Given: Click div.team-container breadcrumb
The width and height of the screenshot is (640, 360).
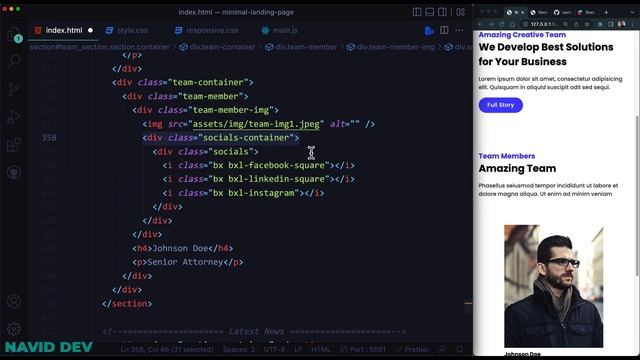Looking at the screenshot, I should (x=218, y=47).
